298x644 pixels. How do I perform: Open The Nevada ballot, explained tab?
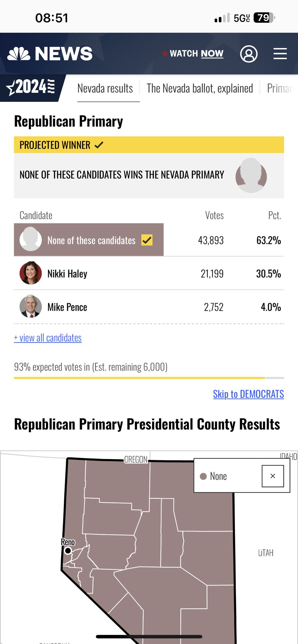(x=200, y=89)
